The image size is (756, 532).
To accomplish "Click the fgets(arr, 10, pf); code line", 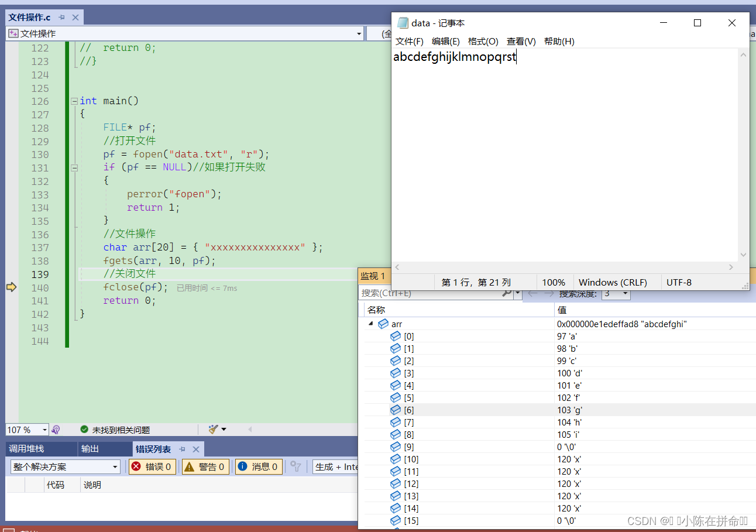I will 160,260.
